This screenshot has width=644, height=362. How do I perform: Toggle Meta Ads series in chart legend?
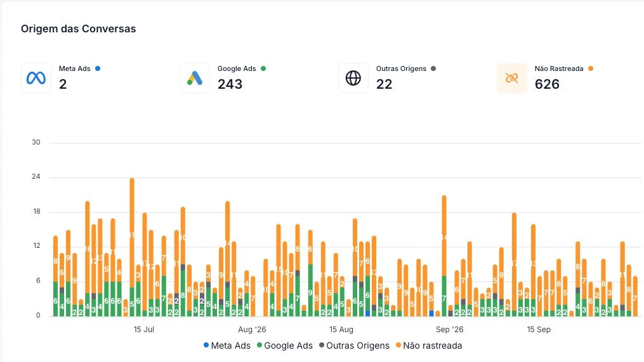[227, 346]
